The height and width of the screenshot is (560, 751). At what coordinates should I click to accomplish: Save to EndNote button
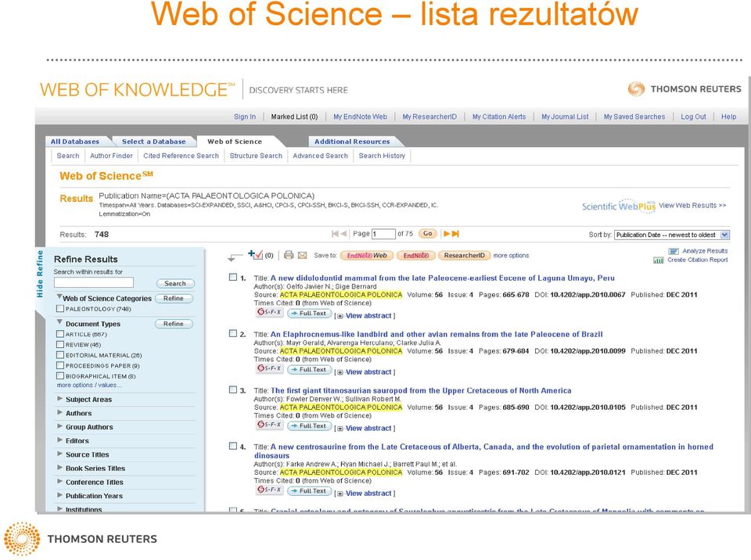coord(415,256)
